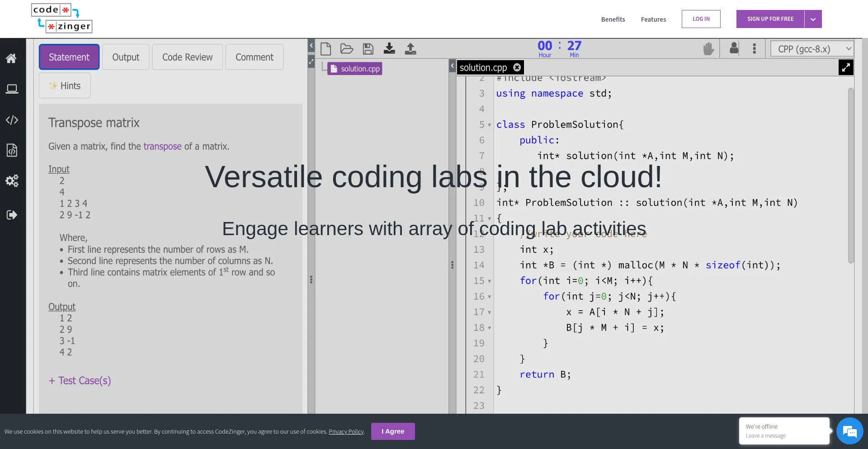Collapse file tree panel with chevron

pos(452,66)
